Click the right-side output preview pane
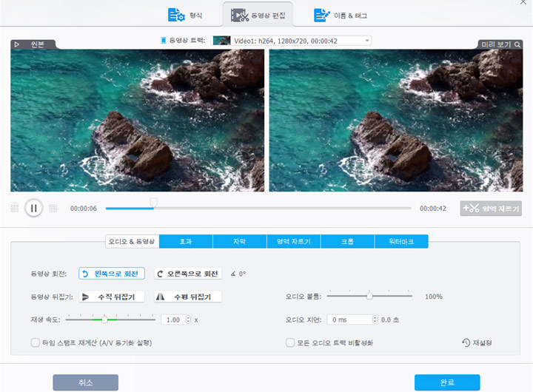The height and width of the screenshot is (392, 533). [396, 121]
